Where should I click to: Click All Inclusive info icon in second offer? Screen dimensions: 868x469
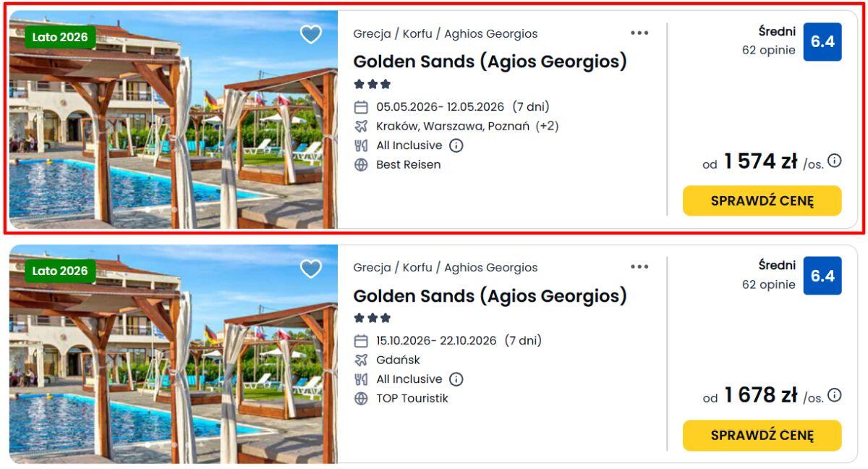click(x=456, y=379)
